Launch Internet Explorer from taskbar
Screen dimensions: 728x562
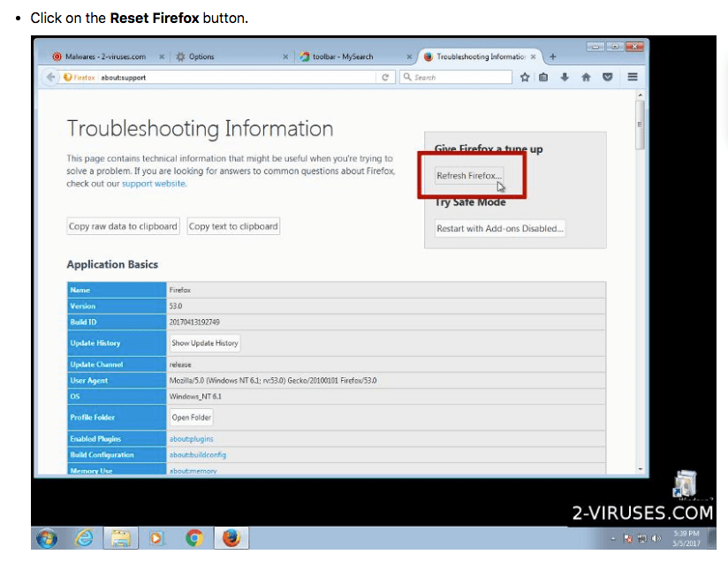[x=84, y=538]
